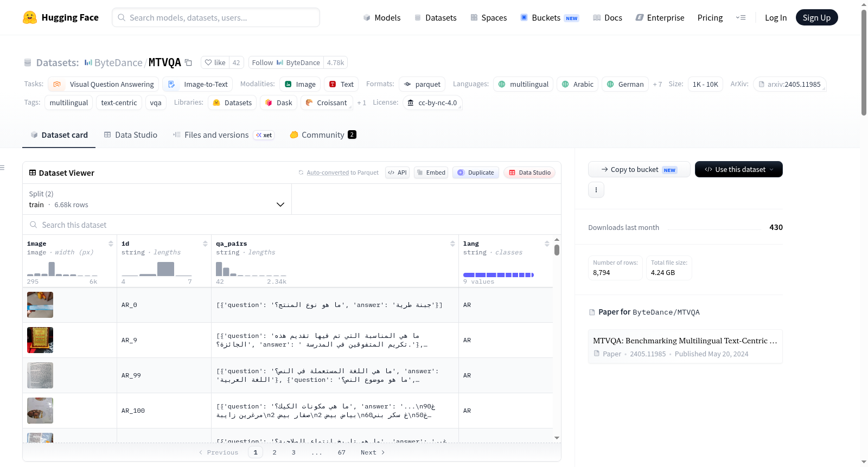Select the parquet format tag

(x=422, y=84)
